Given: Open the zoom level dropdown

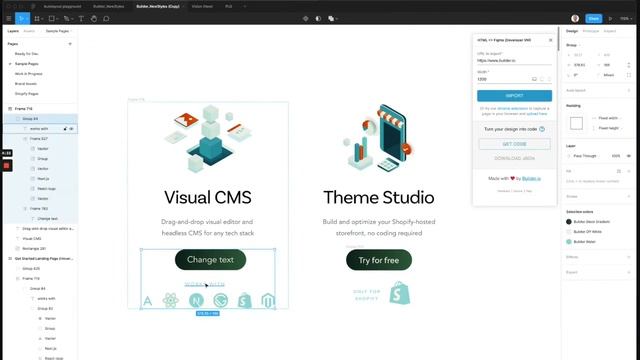Looking at the screenshot, I should [626, 18].
